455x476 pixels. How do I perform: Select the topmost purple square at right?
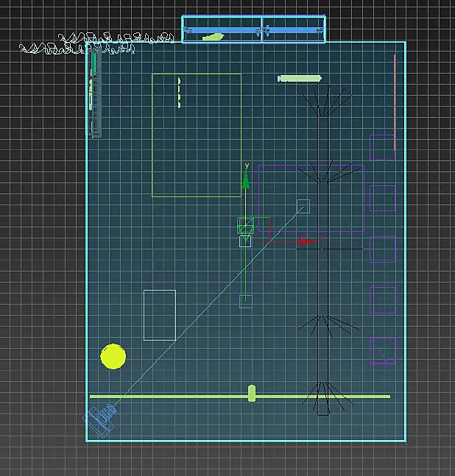click(x=382, y=147)
